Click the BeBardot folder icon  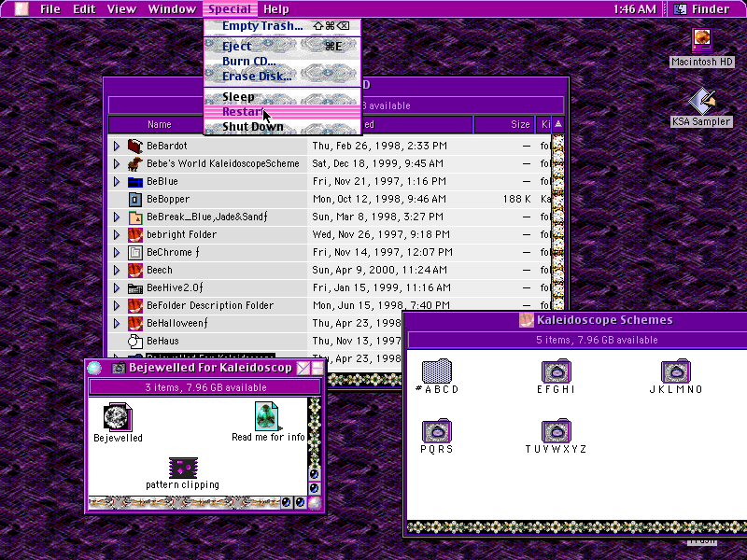tap(135, 146)
